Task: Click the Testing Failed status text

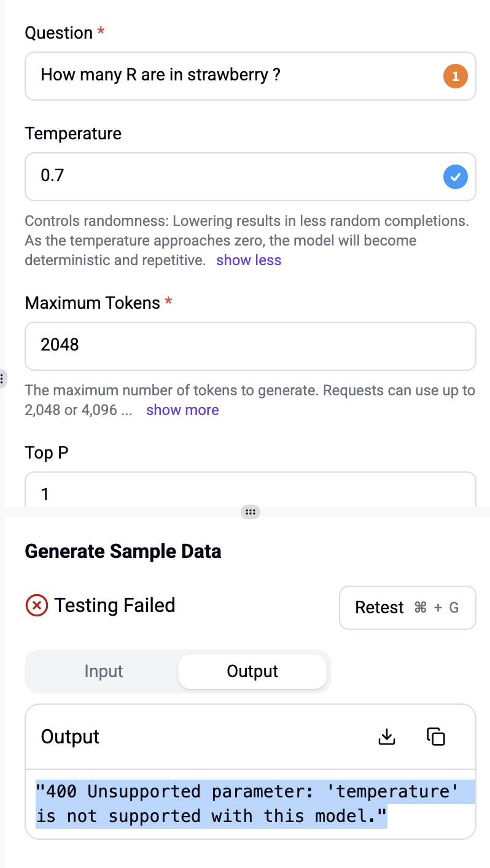Action: point(115,605)
